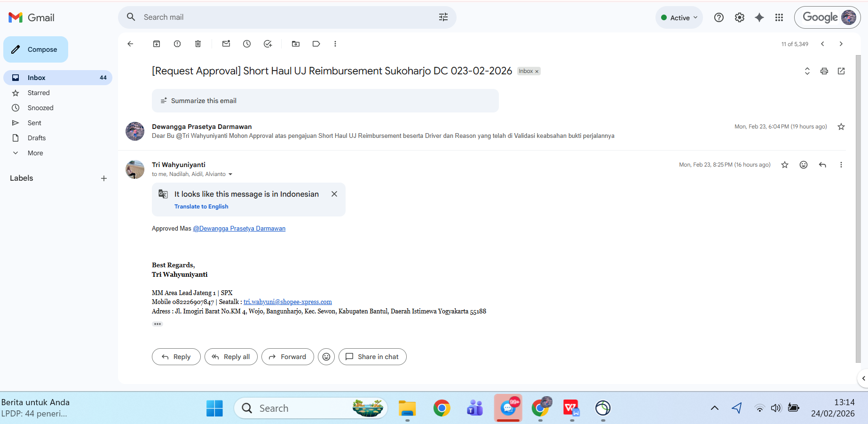Create a new label with plus icon

point(104,178)
